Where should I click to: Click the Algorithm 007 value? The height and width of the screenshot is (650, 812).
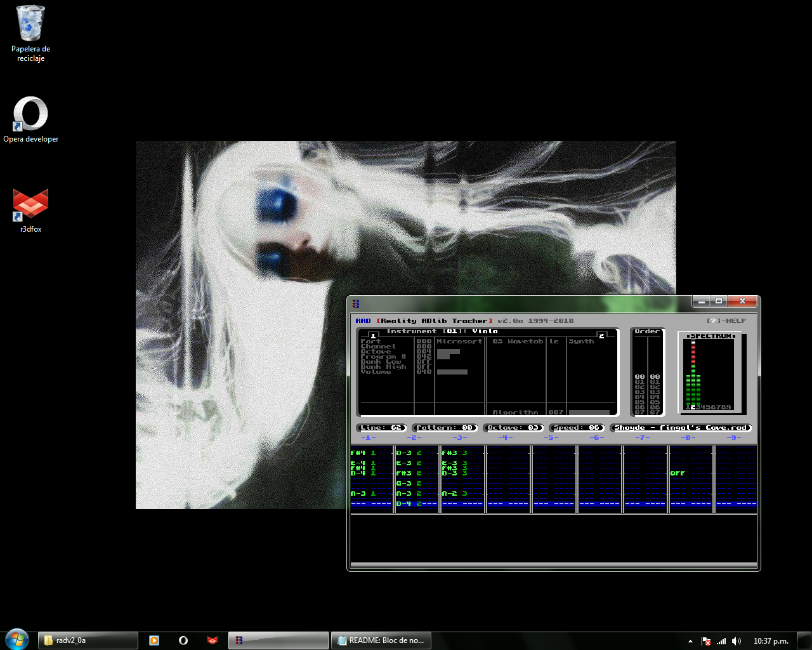[x=556, y=412]
